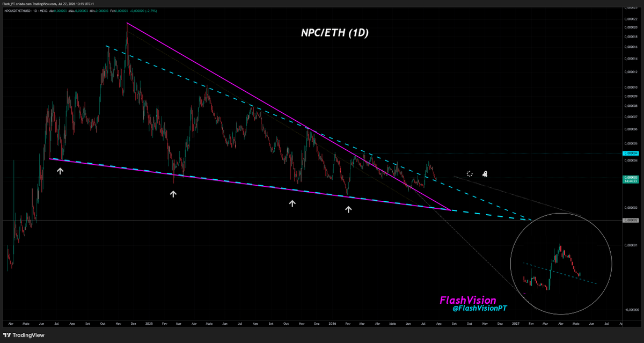This screenshot has width=644, height=343.
Task: Click the -0,000000 price axis label
Action: tap(631, 310)
